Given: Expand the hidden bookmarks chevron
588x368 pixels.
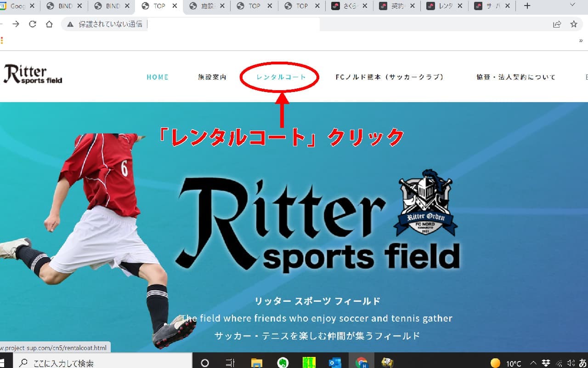Looking at the screenshot, I should (x=581, y=40).
